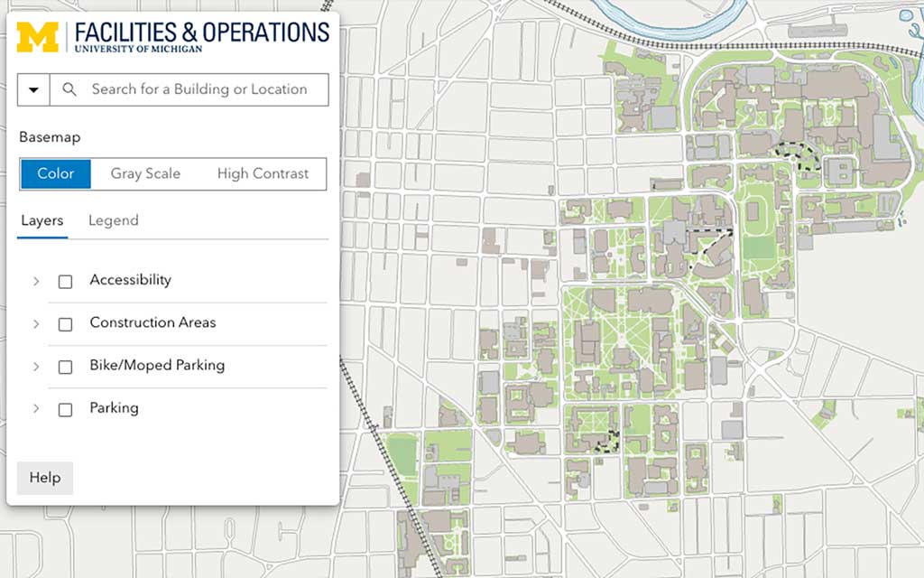Switch basemap to Gray Scale
Screen dimensions: 924x578
[145, 173]
